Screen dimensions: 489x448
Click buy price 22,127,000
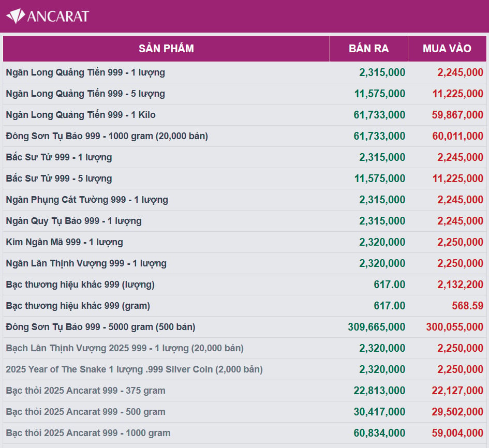457,391
